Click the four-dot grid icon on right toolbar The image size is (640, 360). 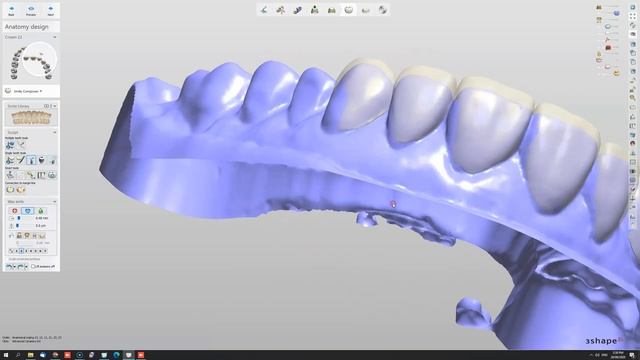click(633, 16)
